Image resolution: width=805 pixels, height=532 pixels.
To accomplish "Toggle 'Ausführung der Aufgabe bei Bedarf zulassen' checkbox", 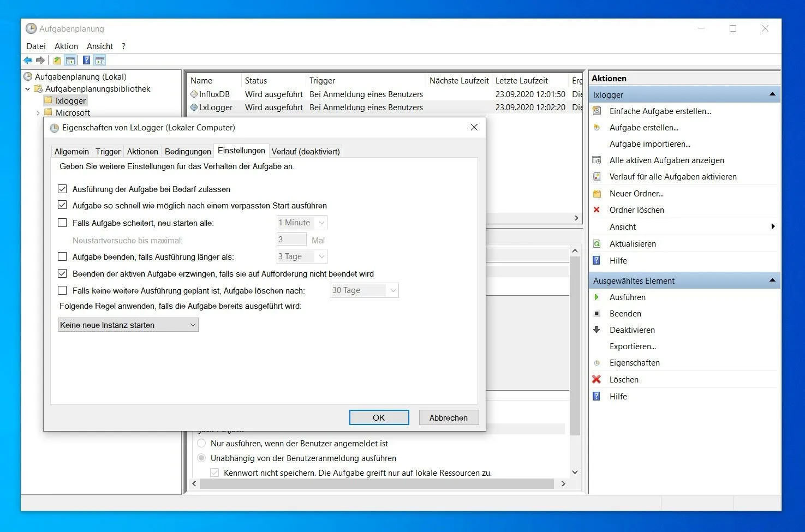I will tap(62, 189).
